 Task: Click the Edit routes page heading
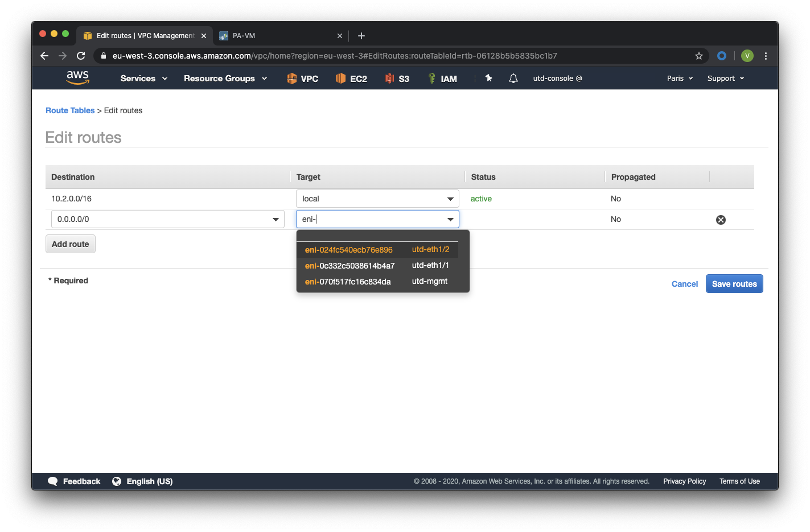click(83, 137)
